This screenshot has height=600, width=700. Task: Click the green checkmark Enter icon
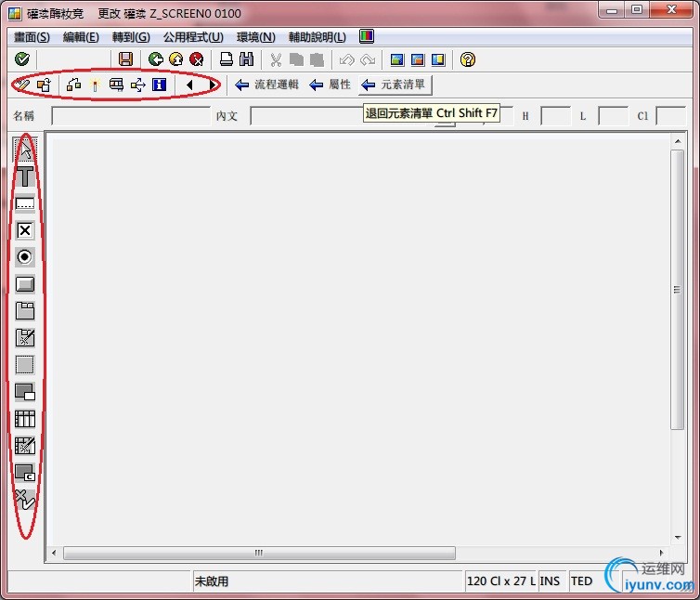pyautogui.click(x=22, y=59)
